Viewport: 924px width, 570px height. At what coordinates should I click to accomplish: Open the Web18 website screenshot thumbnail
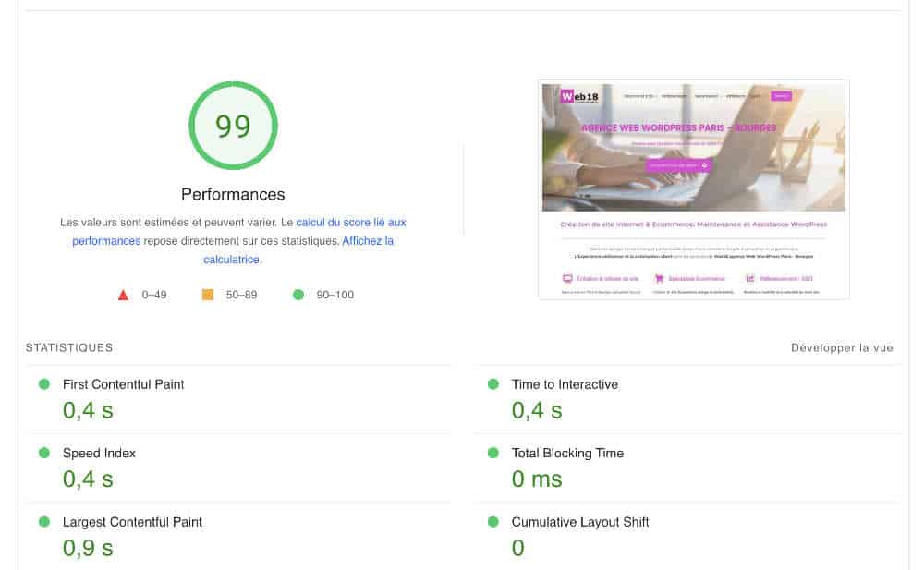(694, 189)
